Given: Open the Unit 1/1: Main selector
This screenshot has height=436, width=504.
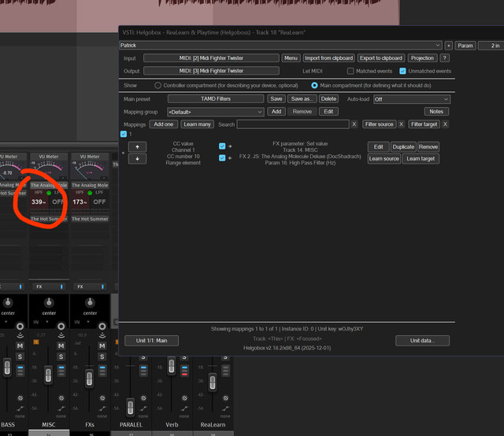Looking at the screenshot, I should point(151,341).
